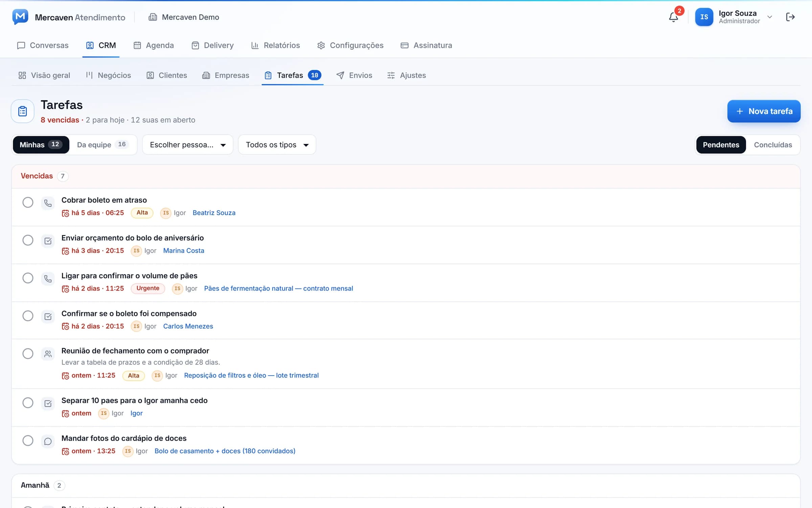Click phone icon on Cobrar boleto task

[48, 203]
